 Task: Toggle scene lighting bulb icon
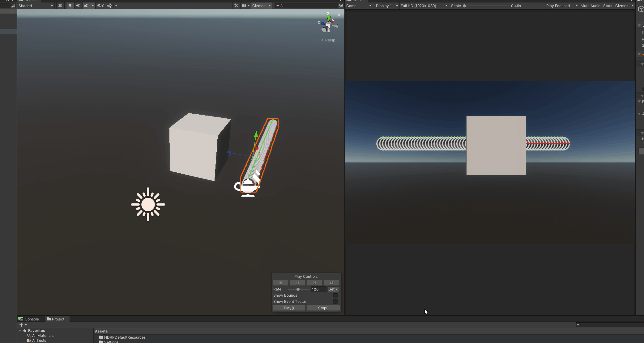[70, 6]
